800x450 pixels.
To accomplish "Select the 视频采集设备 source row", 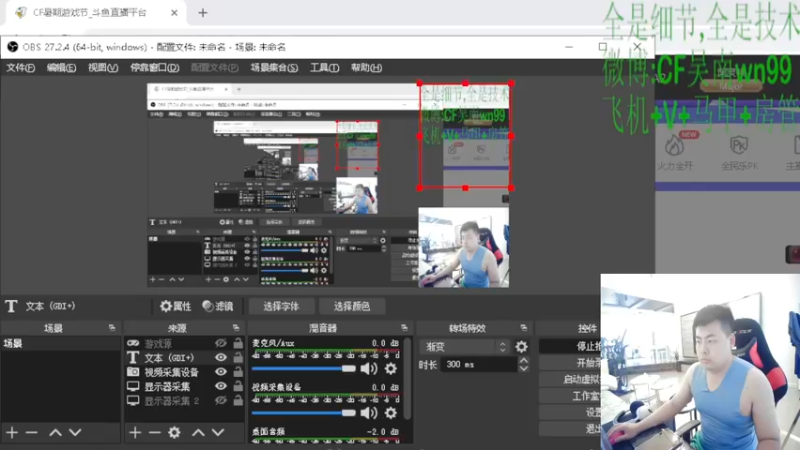I will (x=184, y=372).
